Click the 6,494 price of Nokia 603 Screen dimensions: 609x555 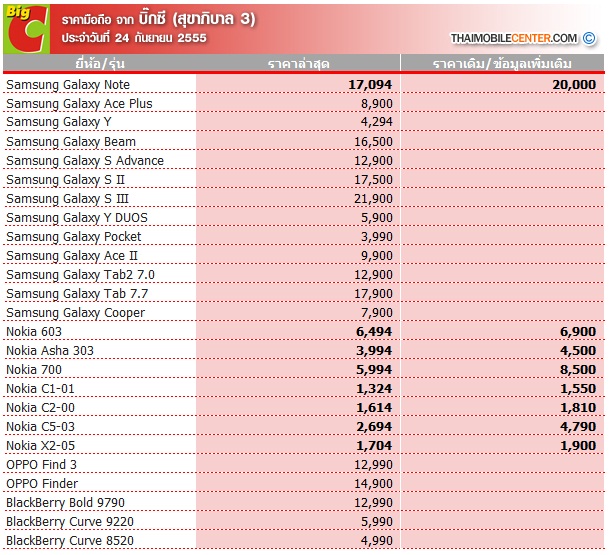click(x=374, y=332)
